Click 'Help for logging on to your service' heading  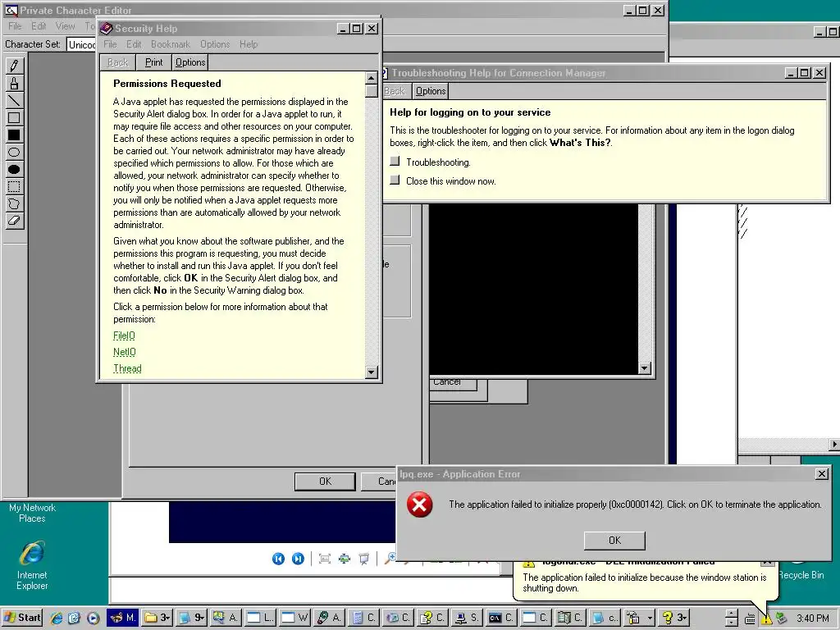[x=470, y=112]
